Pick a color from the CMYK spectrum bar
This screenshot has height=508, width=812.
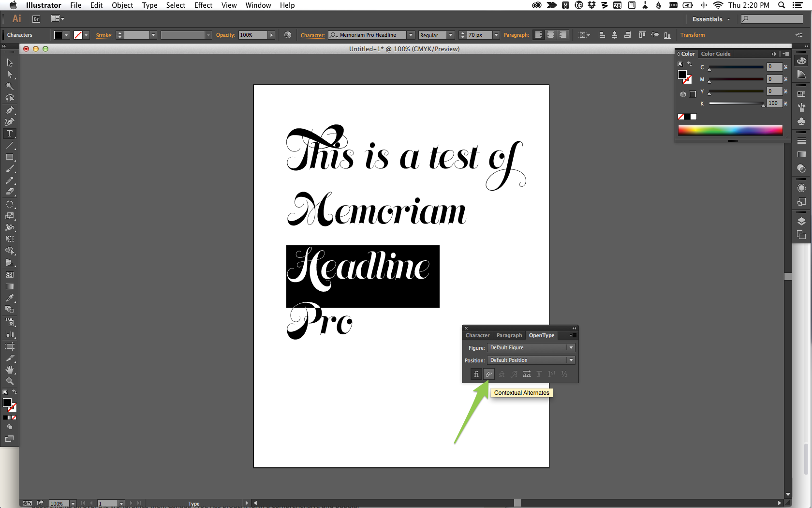pos(730,130)
